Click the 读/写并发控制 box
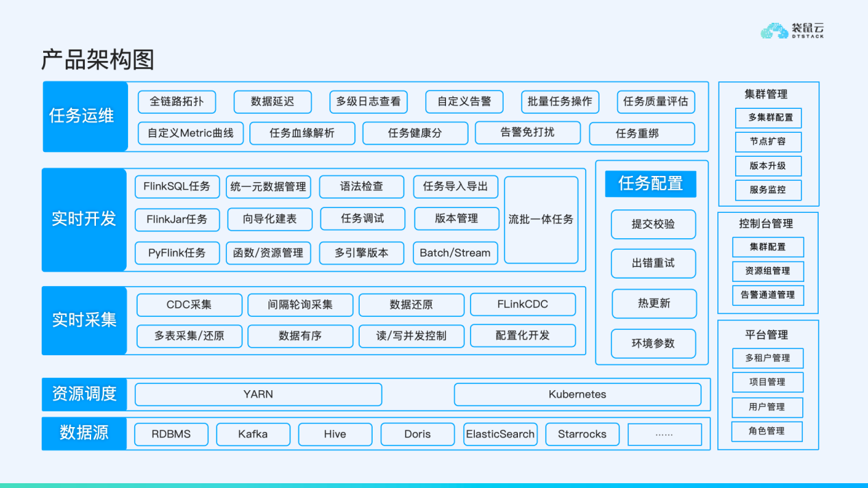Viewport: 868px width, 488px height. click(x=411, y=335)
